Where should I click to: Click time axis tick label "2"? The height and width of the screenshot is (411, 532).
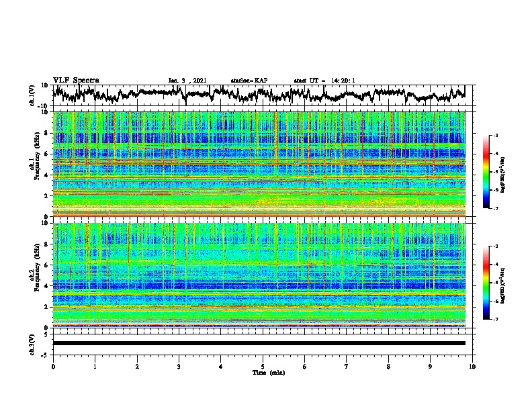click(137, 367)
